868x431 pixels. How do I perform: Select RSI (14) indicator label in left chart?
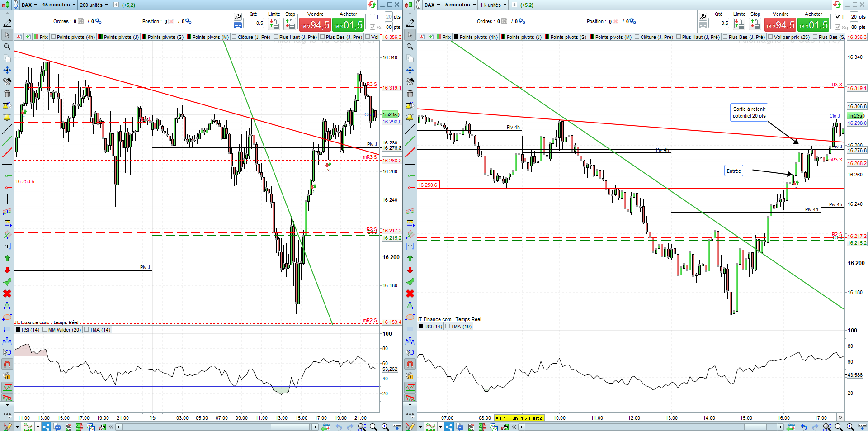[x=30, y=330]
